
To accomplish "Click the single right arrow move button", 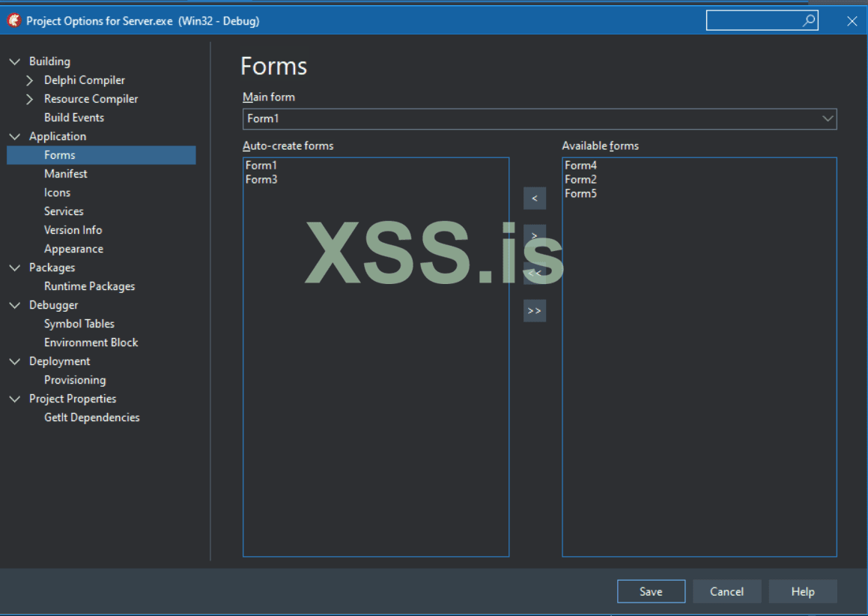I will [535, 235].
